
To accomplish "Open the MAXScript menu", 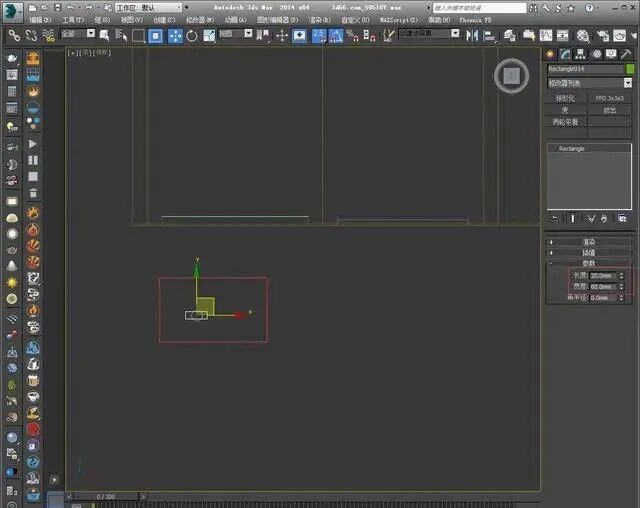I will [x=399, y=20].
